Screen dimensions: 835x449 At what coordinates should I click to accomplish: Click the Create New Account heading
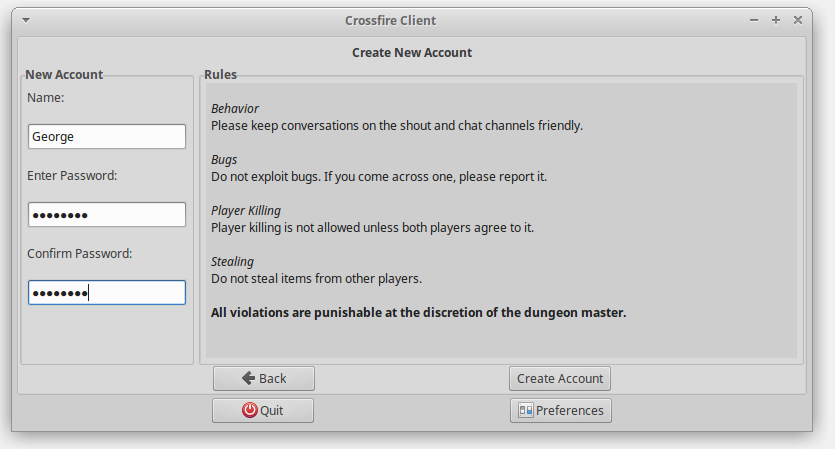click(x=412, y=52)
